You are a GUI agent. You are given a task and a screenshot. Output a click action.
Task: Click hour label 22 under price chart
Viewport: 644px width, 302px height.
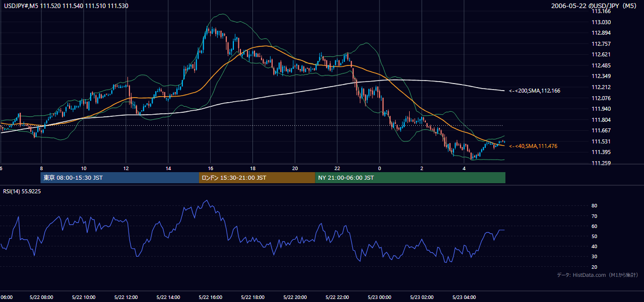338,168
